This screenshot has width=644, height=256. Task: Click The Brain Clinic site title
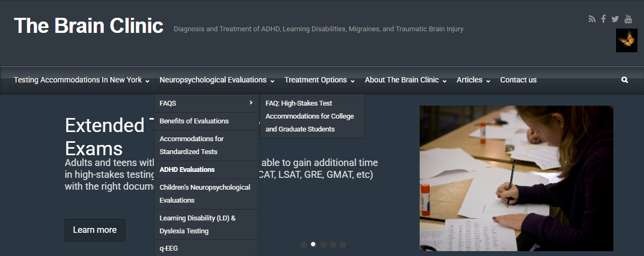[89, 25]
